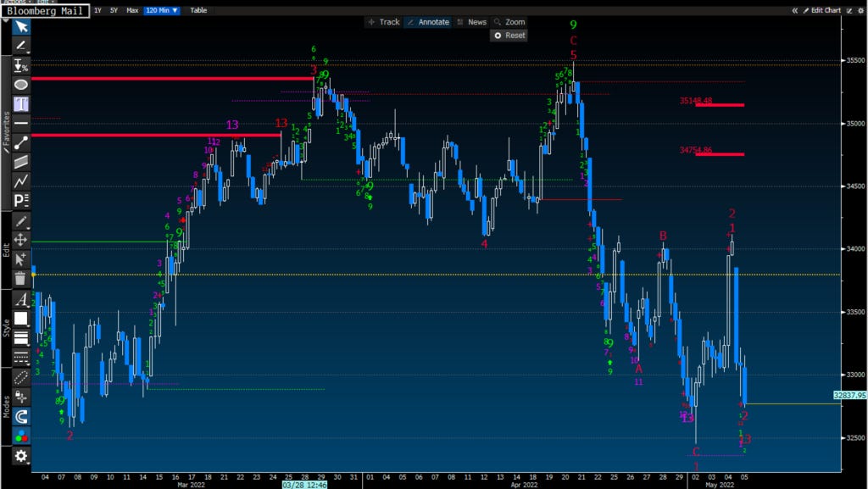Toggle the magnet snap mode
Image resolution: width=868 pixels, height=489 pixels.
(21, 416)
